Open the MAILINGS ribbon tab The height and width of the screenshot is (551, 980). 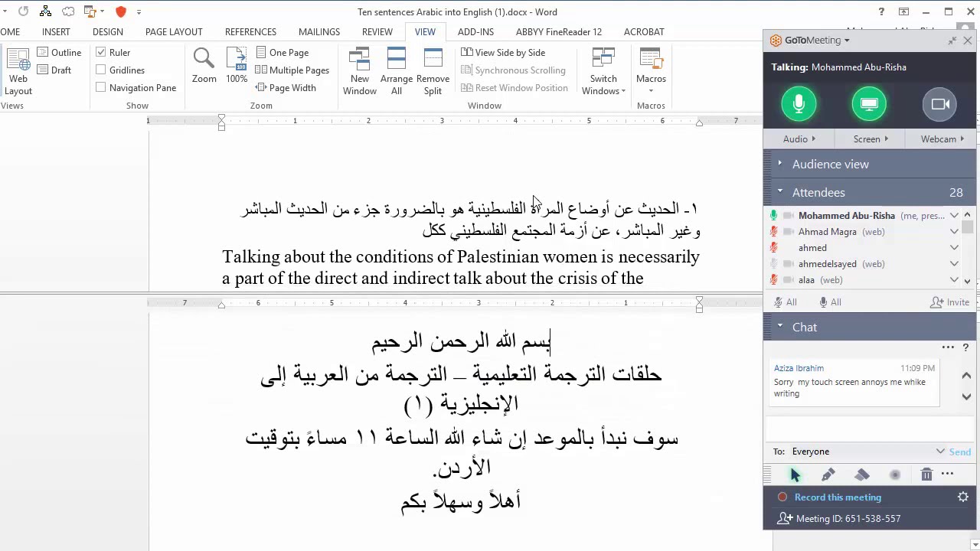click(x=319, y=32)
